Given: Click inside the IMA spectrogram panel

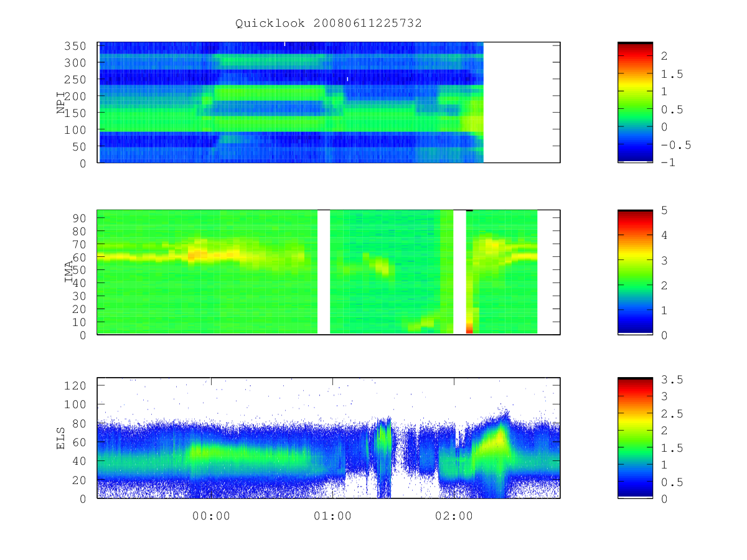Looking at the screenshot, I should coord(329,273).
